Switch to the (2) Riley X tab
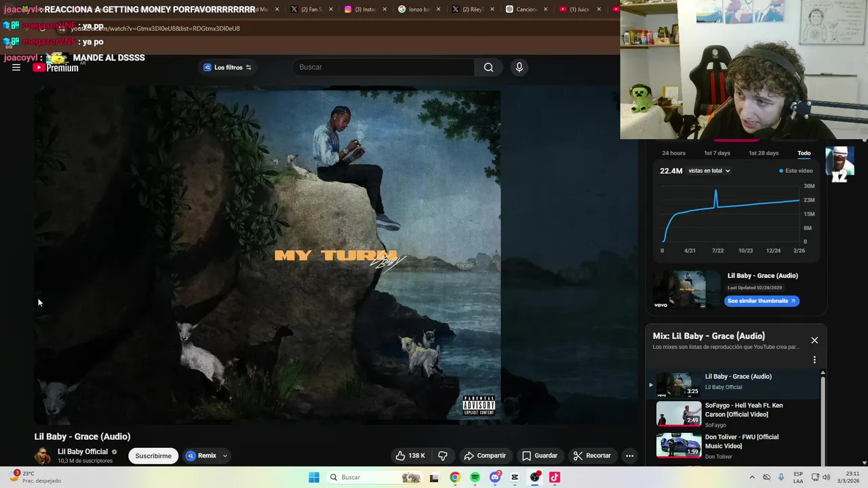 click(473, 9)
